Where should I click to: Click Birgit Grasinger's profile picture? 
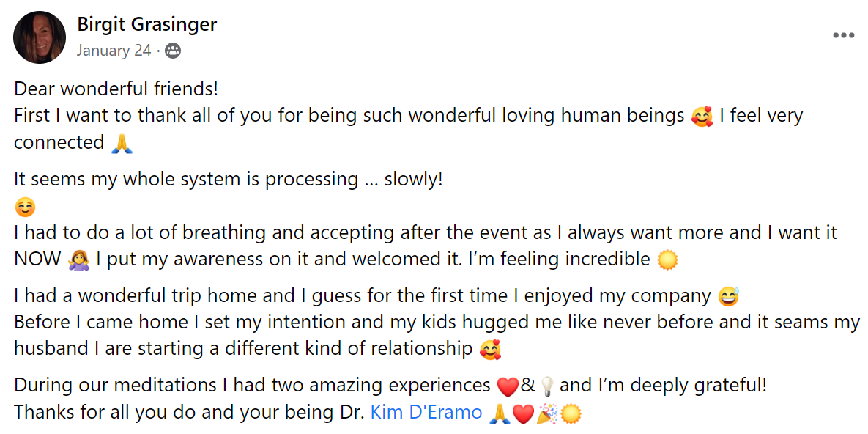pyautogui.click(x=40, y=37)
